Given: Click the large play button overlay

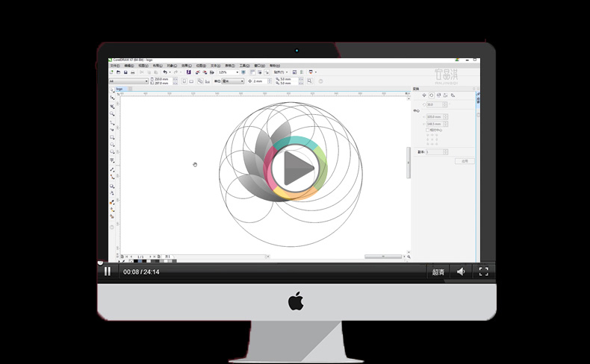Looking at the screenshot, I should coord(296,168).
